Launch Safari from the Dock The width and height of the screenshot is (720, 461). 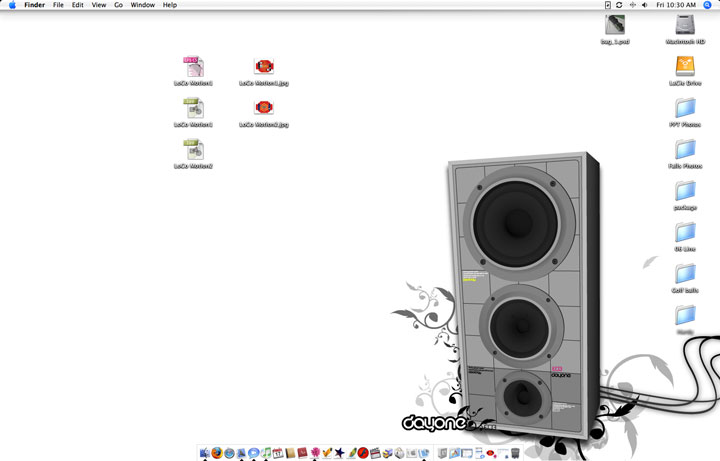coord(229,453)
